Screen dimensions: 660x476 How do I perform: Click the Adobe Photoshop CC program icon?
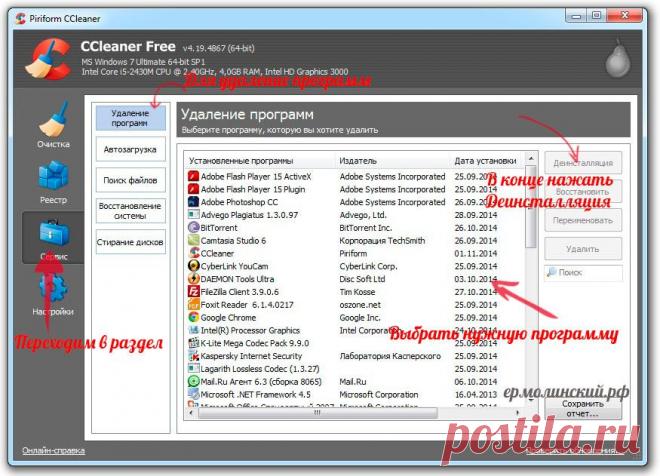(x=193, y=201)
